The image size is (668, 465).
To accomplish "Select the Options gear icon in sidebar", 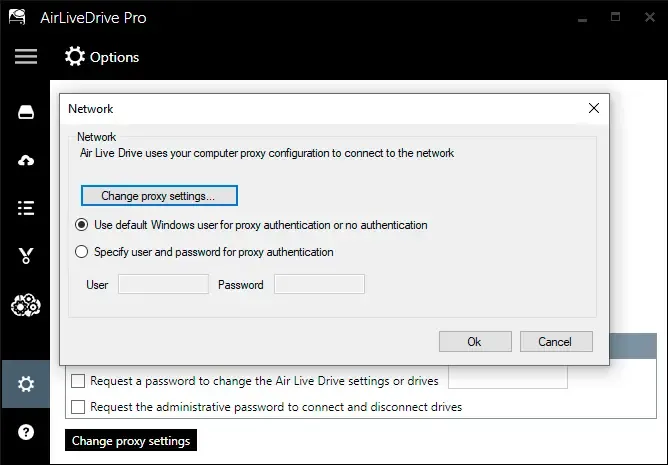I will coord(26,384).
